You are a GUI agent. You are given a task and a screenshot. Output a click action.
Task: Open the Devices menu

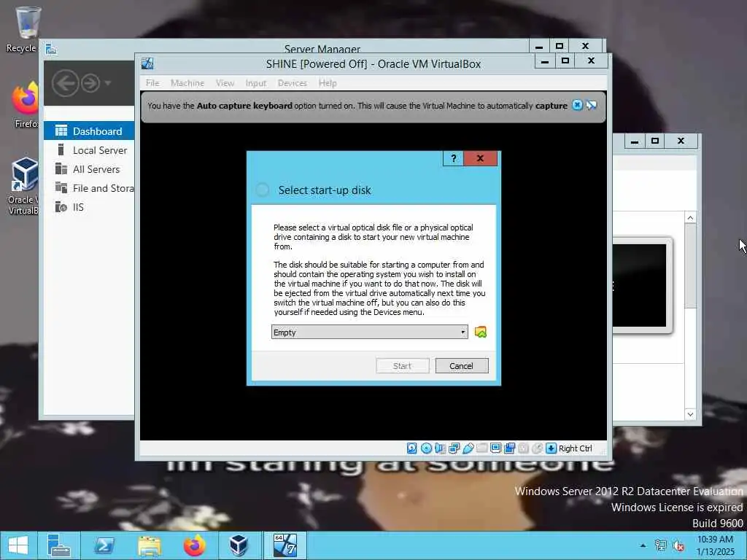point(292,83)
